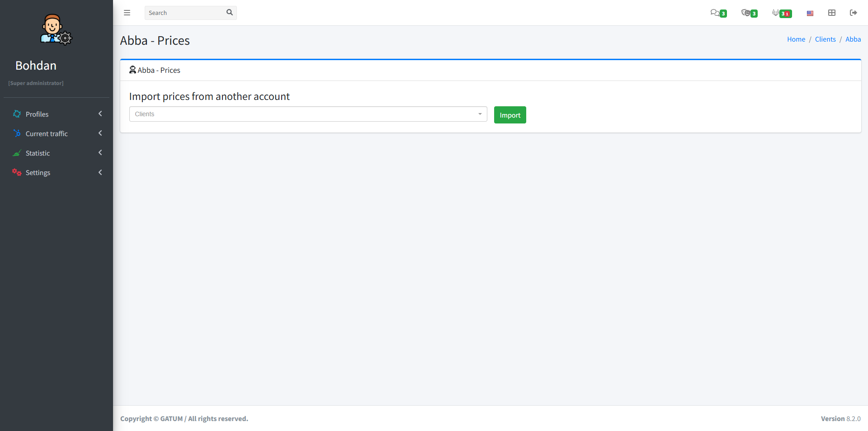
Task: Expand the Statistic menu chevron
Action: pyautogui.click(x=100, y=153)
